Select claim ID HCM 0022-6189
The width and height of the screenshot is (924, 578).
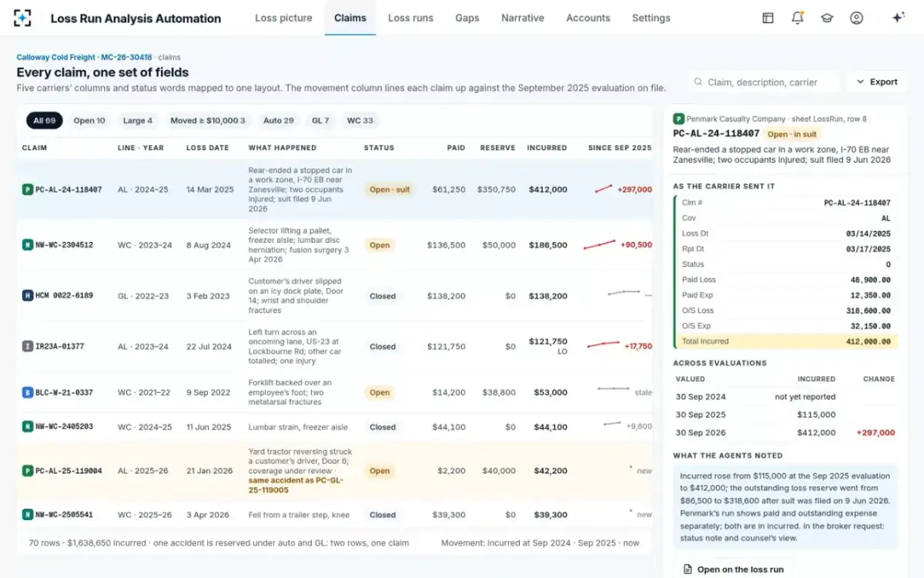point(64,296)
